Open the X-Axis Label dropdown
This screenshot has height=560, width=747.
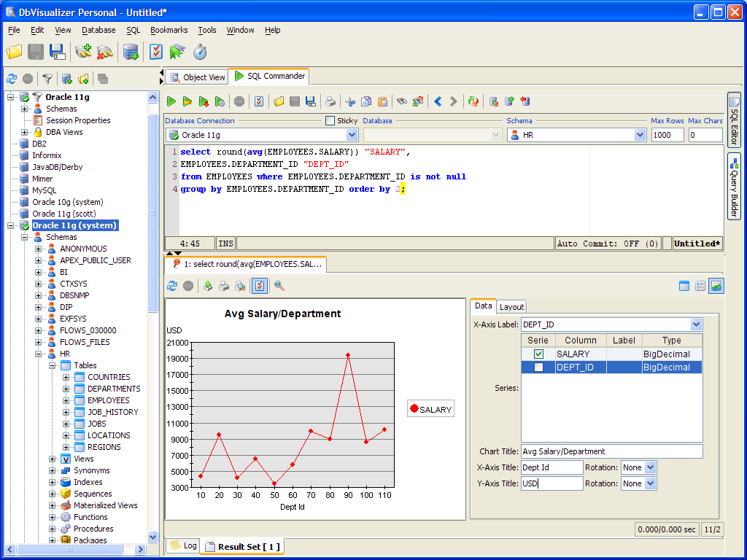[x=696, y=324]
